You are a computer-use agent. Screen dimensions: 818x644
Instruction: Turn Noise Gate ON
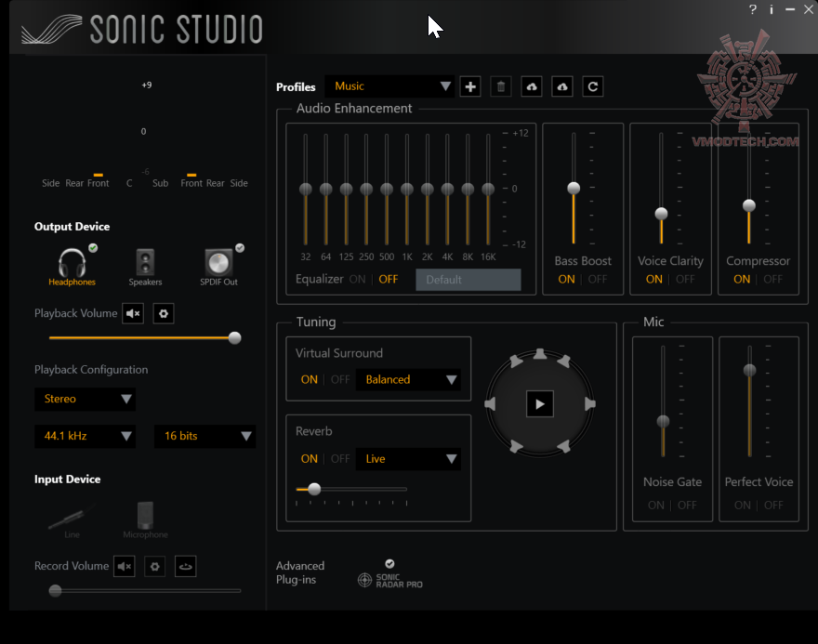[x=656, y=506]
